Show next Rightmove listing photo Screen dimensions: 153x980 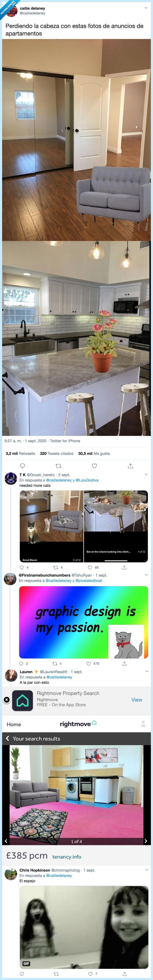click(146, 841)
